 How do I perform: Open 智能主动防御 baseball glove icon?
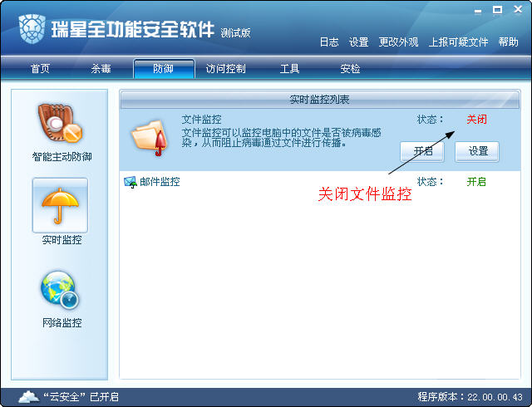pos(60,123)
